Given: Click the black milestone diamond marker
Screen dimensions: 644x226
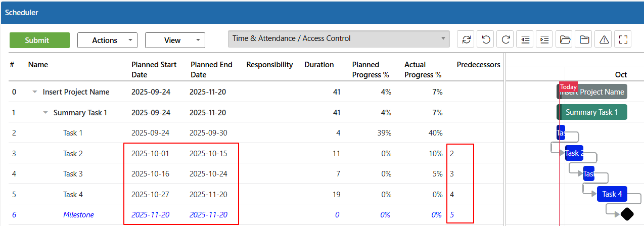Looking at the screenshot, I should coord(627,214).
